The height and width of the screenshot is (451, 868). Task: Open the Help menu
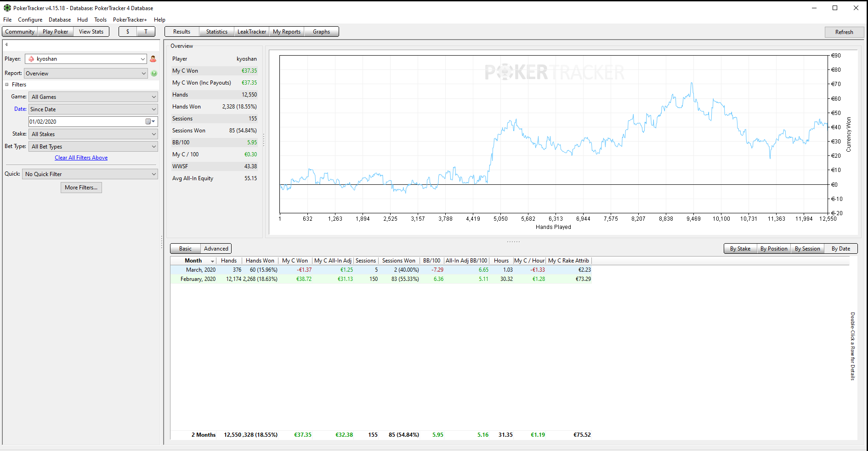(x=160, y=20)
